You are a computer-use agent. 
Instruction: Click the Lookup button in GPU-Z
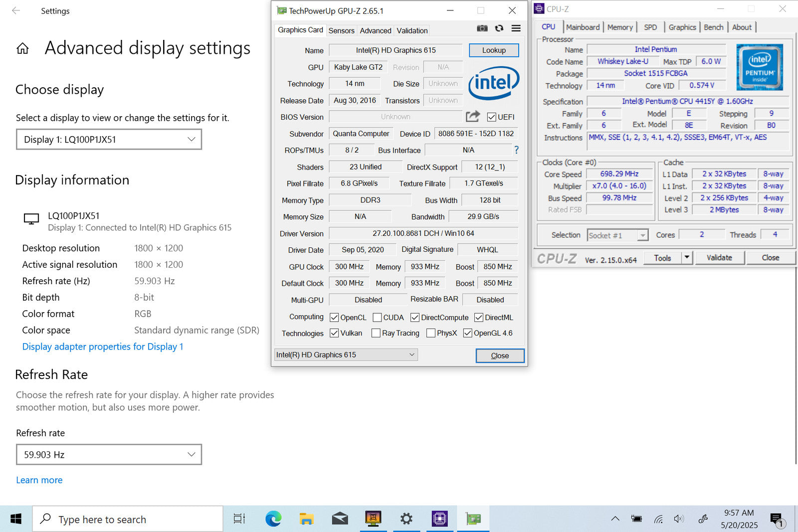coord(494,50)
